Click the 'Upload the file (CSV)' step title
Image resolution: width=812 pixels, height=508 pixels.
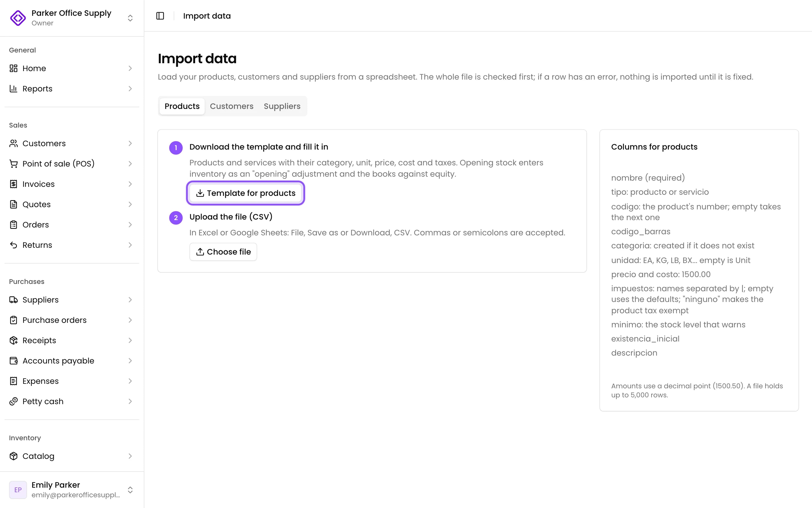point(231,217)
